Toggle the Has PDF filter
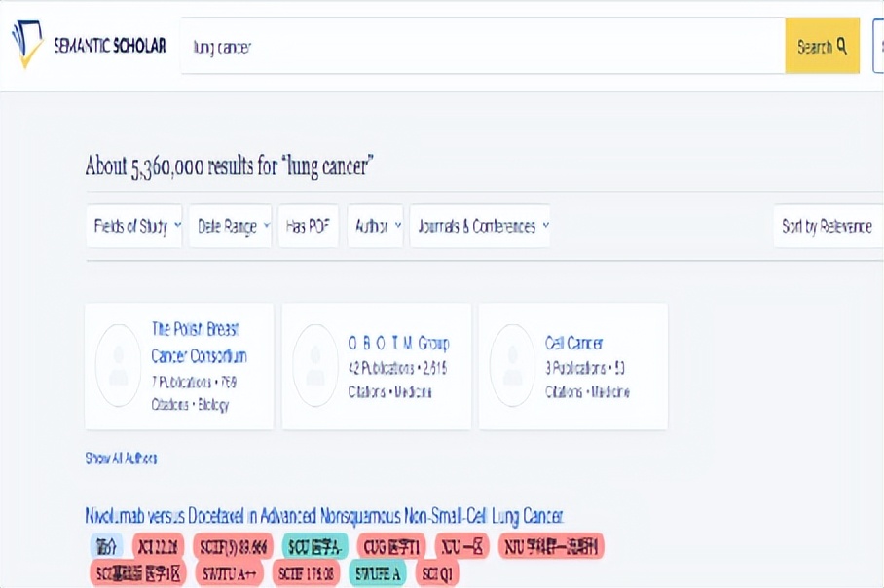 click(x=309, y=226)
